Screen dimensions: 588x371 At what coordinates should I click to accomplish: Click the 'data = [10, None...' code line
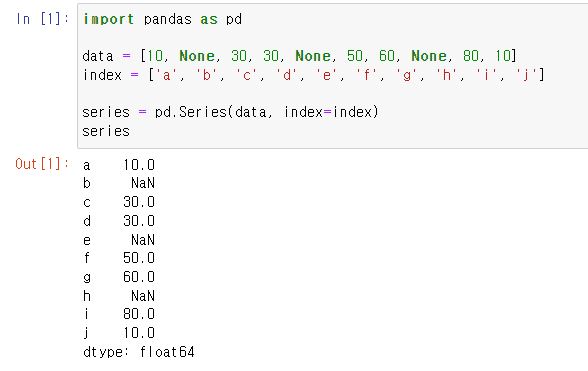[x=299, y=56]
